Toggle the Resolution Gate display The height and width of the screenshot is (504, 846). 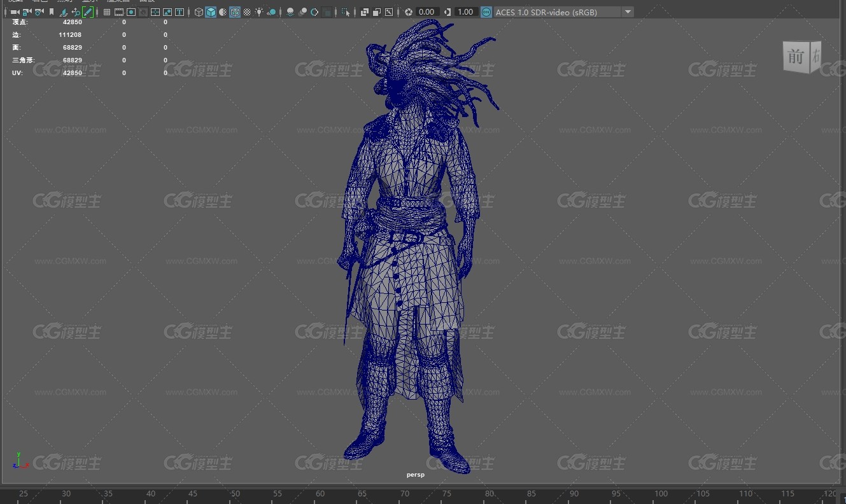click(x=131, y=12)
